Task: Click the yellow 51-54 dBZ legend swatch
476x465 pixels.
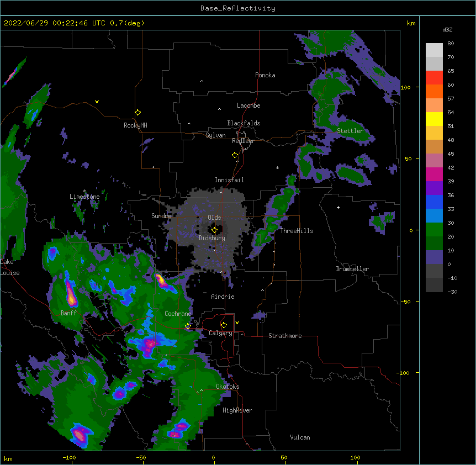Action: pos(434,119)
